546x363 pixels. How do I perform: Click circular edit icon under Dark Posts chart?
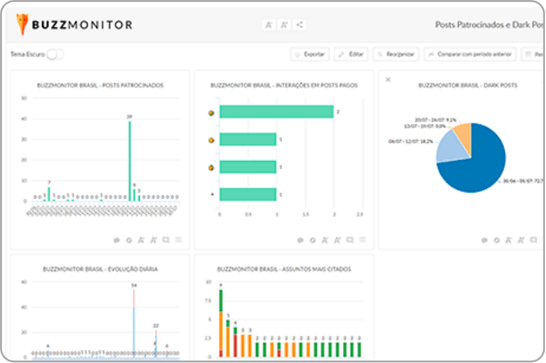pos(497,240)
